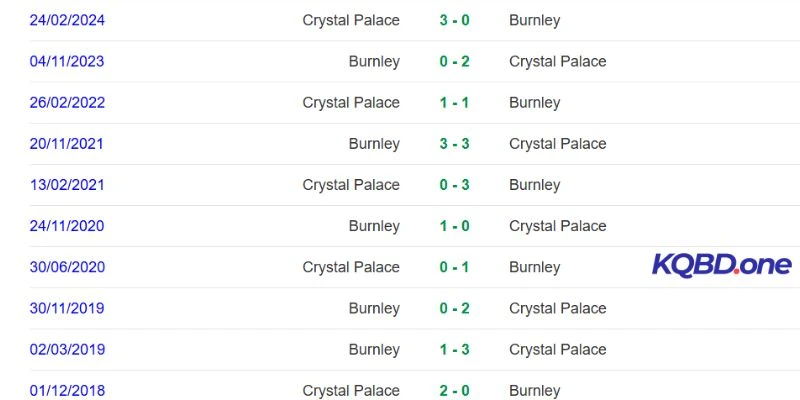The image size is (800, 400).
Task: Click the KQBD.one logo
Action: coord(721,265)
